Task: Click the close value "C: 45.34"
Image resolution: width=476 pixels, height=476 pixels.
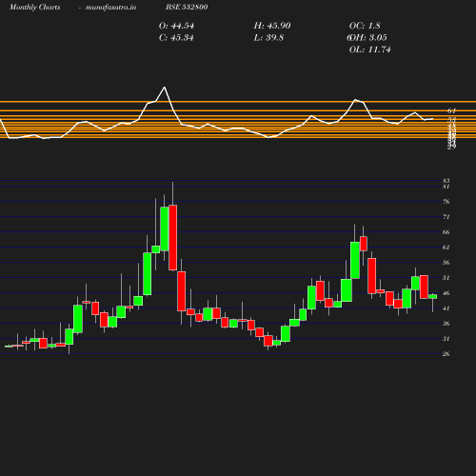Action: pos(176,38)
